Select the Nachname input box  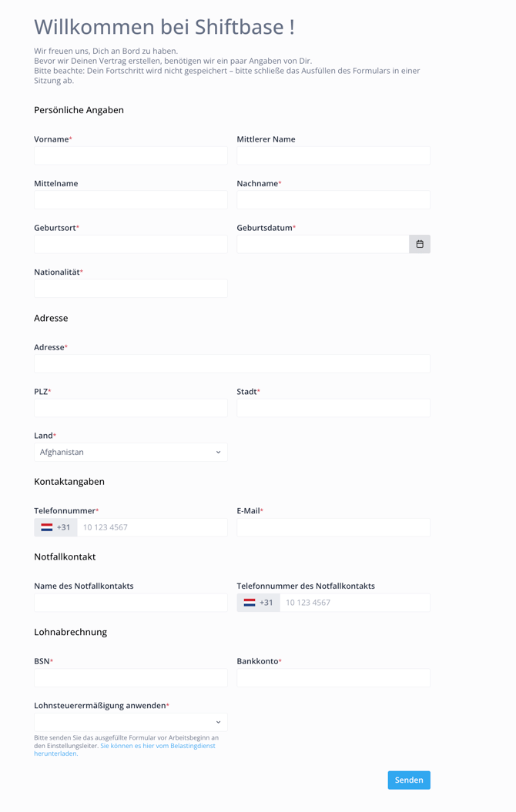pos(333,200)
